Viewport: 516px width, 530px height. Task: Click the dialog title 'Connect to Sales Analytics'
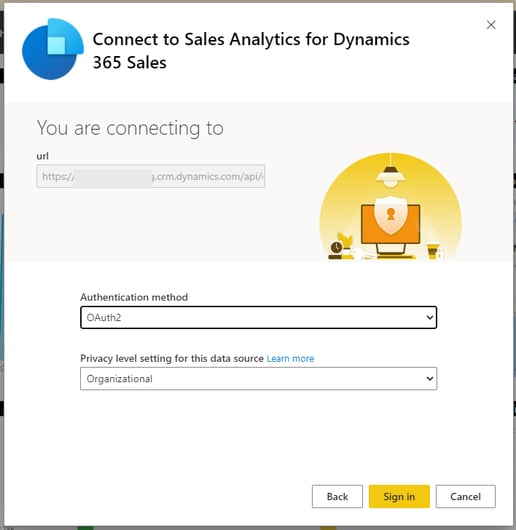[x=251, y=51]
